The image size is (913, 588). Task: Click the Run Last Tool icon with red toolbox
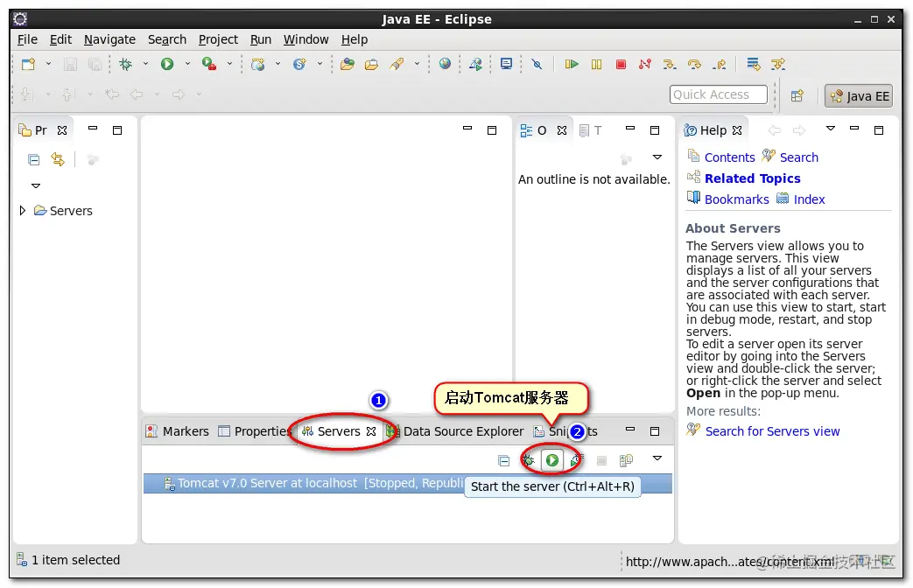(x=208, y=64)
